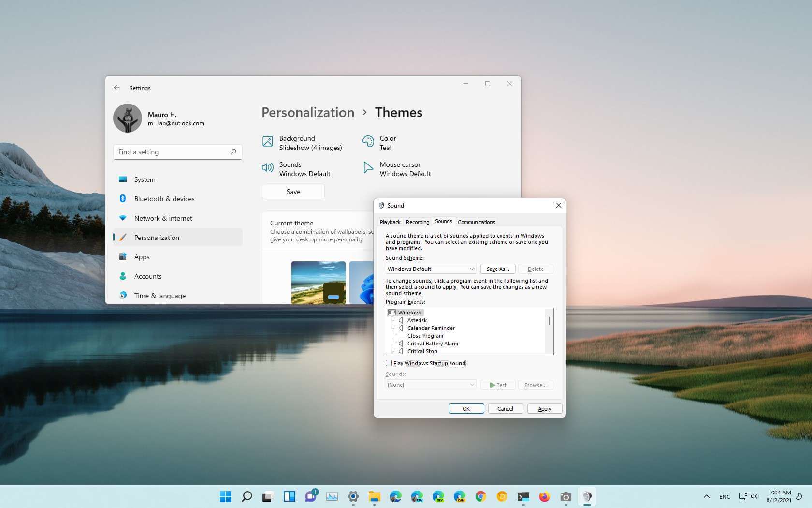This screenshot has height=508, width=812.
Task: Select Calendar Reminder program event
Action: point(431,328)
